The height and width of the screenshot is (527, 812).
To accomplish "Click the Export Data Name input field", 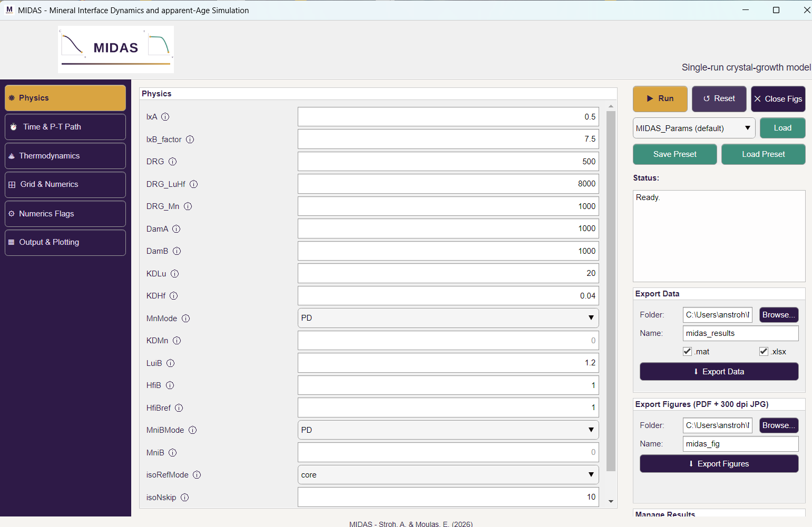I will (741, 333).
